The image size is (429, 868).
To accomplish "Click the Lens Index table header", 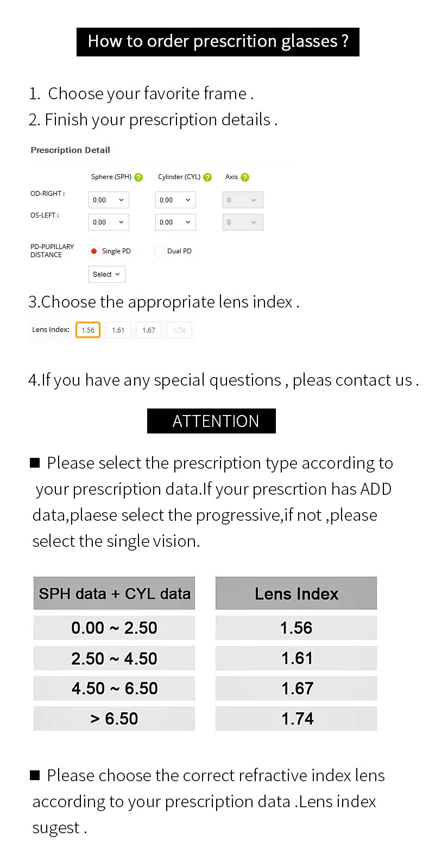I will (x=296, y=593).
